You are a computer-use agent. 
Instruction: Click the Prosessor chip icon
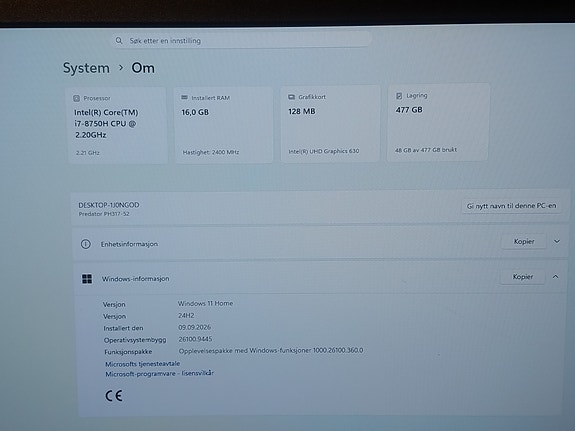point(76,98)
